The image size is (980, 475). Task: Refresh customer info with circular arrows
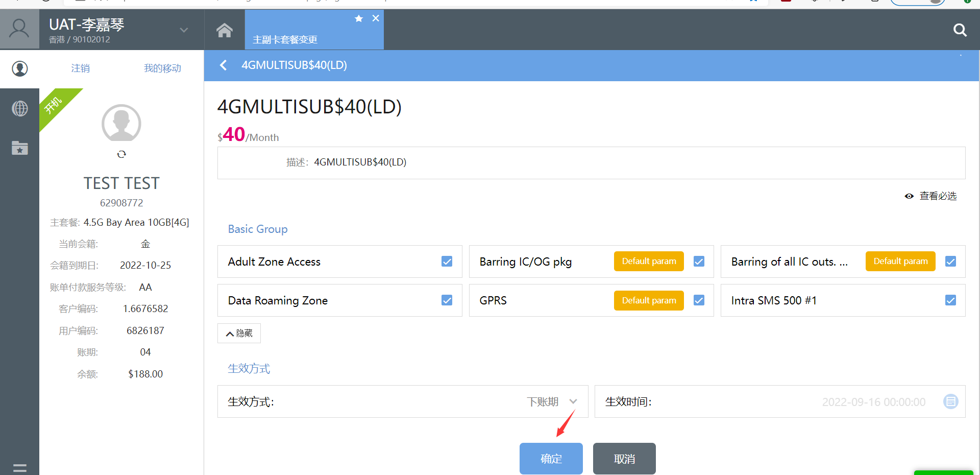point(121,154)
